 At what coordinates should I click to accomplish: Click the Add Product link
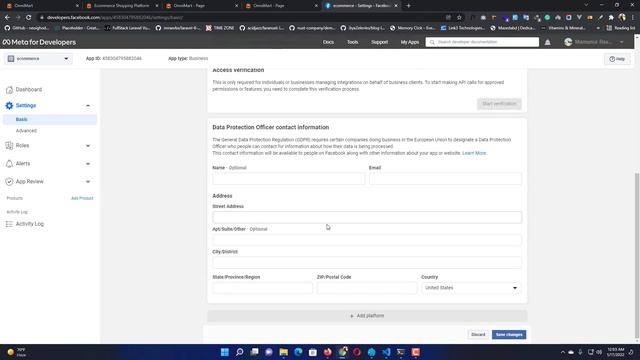pyautogui.click(x=82, y=198)
